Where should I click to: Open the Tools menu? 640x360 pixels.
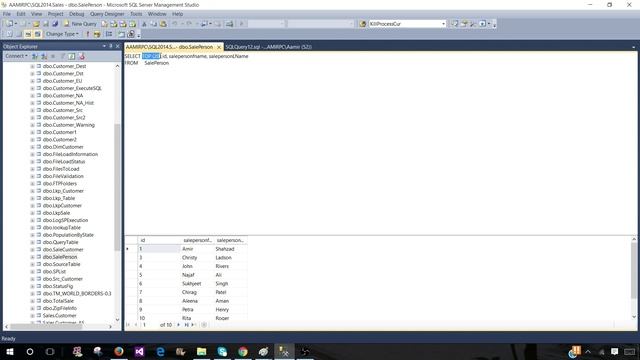coord(136,14)
